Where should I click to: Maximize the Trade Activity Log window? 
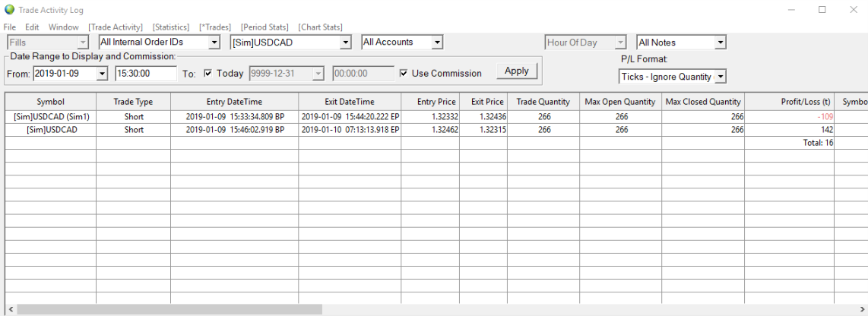(822, 9)
